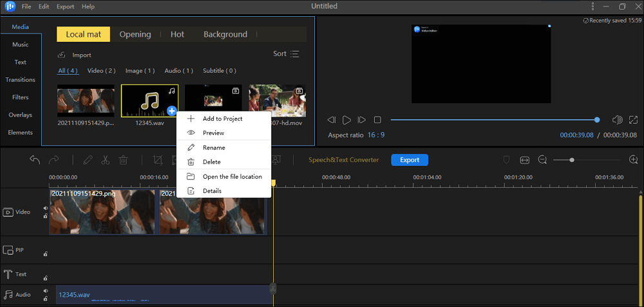Choose Add to Project from context menu

click(x=222, y=119)
